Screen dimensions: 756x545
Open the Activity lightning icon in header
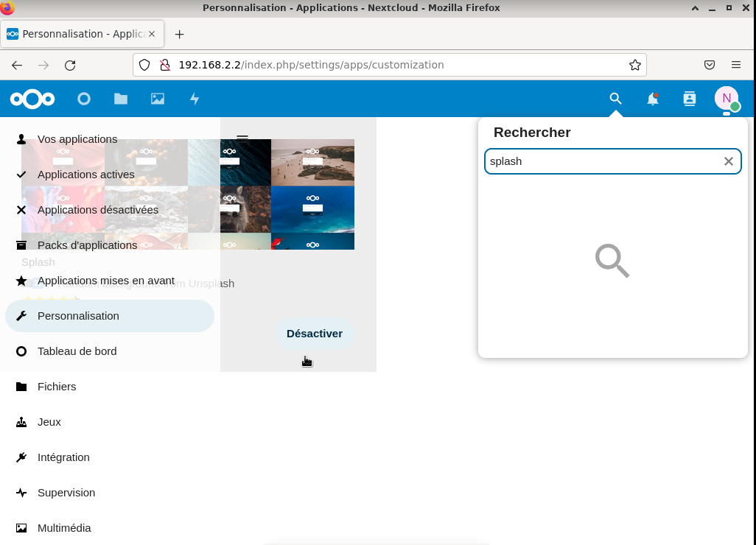[x=195, y=99]
